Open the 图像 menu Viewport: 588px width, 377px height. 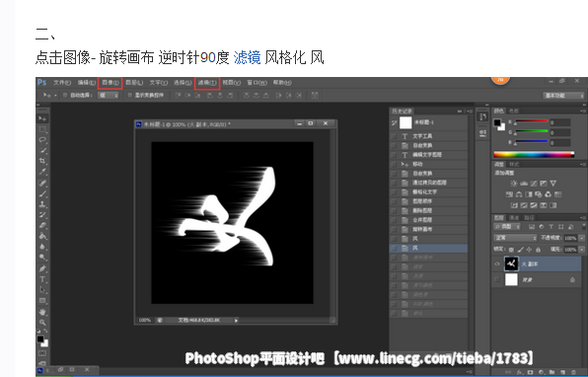coord(110,83)
